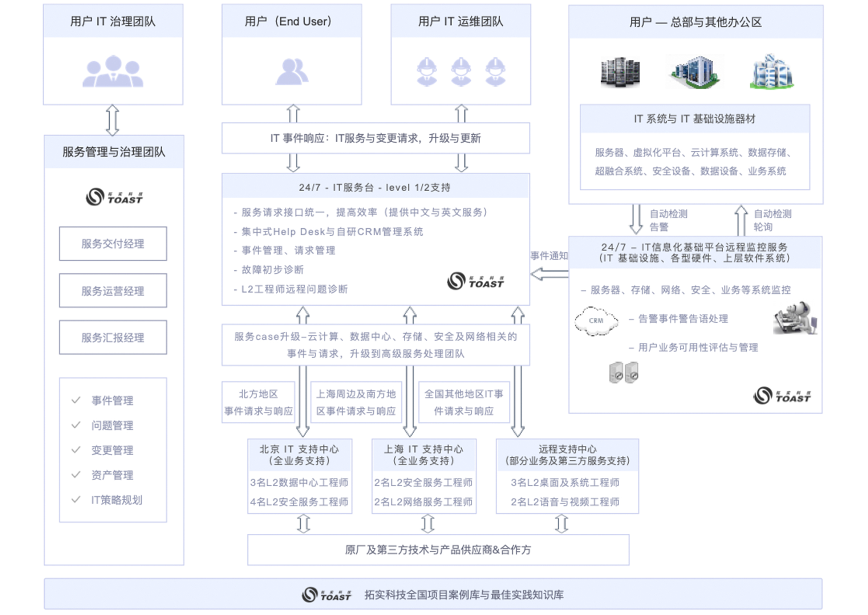Click the black server rack image
868x615 pixels.
point(620,72)
